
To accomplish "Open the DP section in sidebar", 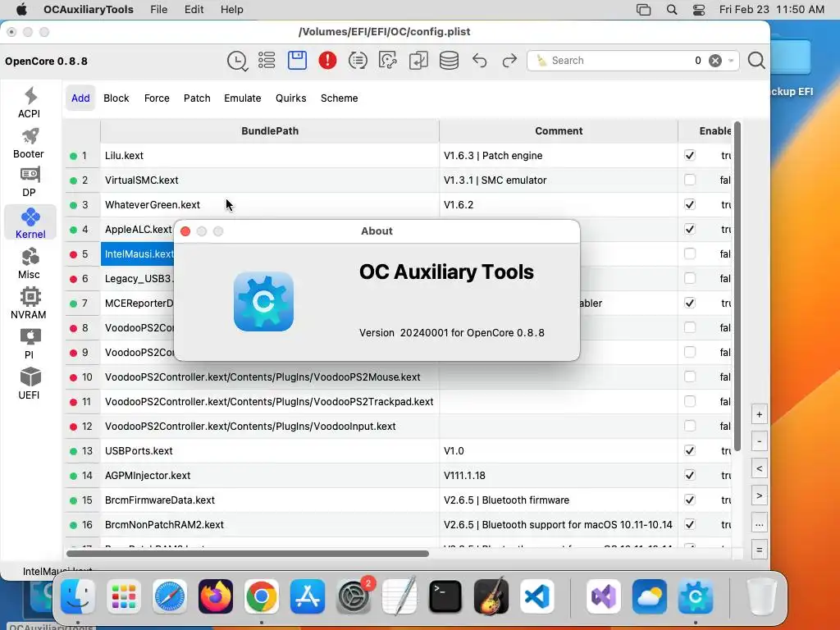I will point(30,182).
